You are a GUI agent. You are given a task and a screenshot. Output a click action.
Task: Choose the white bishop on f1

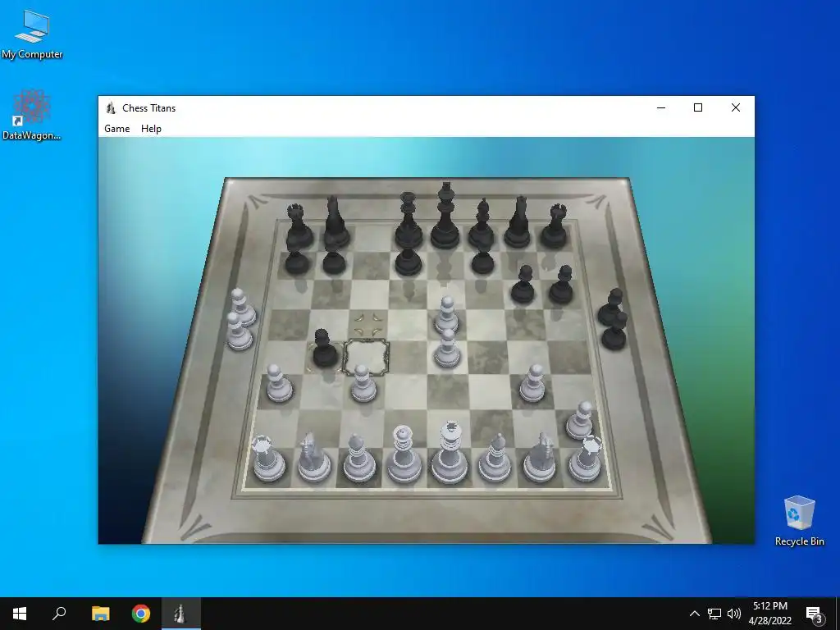coord(494,458)
